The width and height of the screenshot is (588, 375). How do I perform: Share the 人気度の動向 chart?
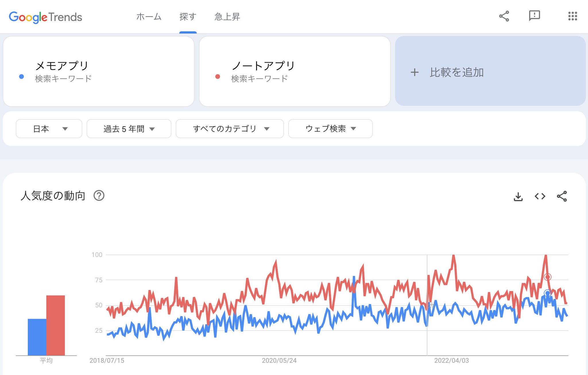[x=562, y=196]
